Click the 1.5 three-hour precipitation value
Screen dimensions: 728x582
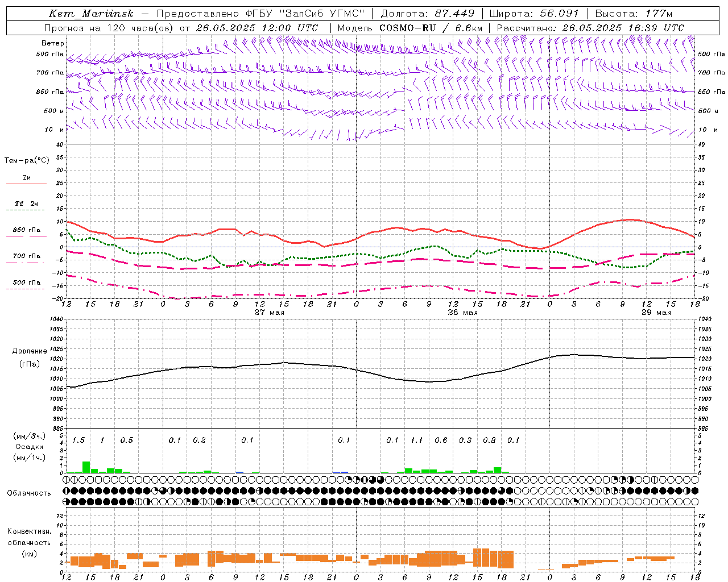(x=78, y=440)
